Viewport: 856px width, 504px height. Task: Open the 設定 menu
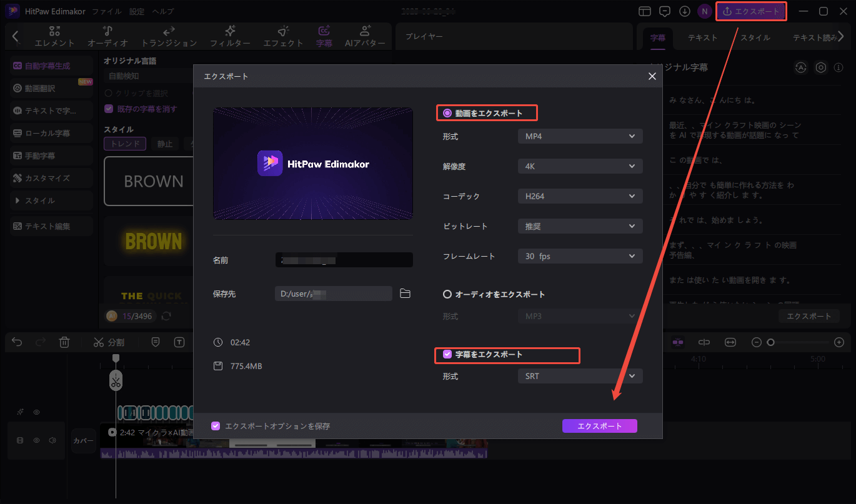click(x=137, y=12)
